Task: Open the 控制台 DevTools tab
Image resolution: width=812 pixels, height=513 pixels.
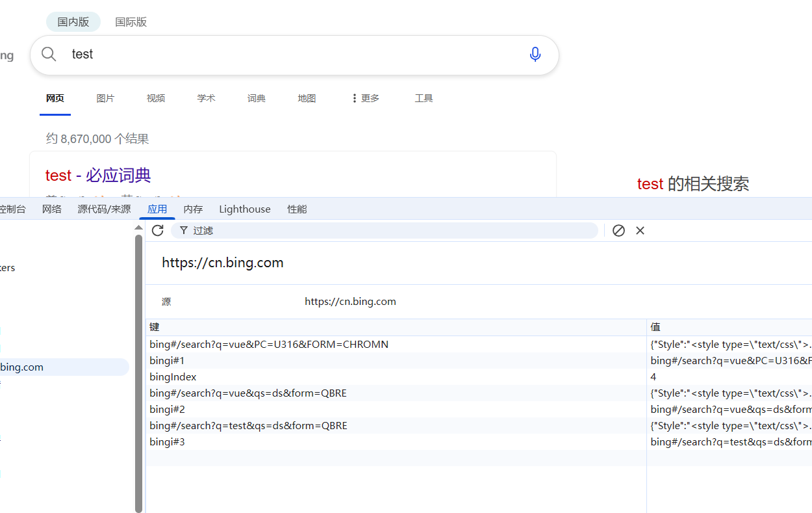Action: (x=12, y=209)
